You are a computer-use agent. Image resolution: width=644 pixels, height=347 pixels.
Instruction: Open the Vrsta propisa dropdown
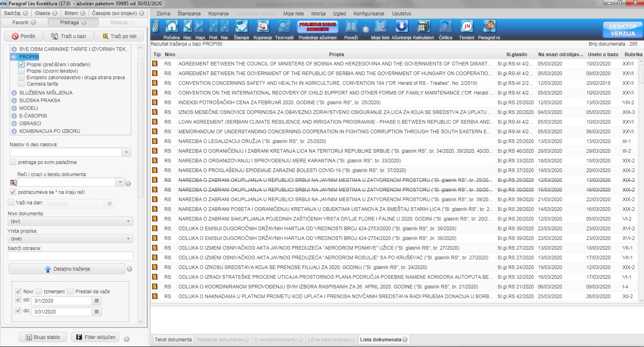click(70, 239)
